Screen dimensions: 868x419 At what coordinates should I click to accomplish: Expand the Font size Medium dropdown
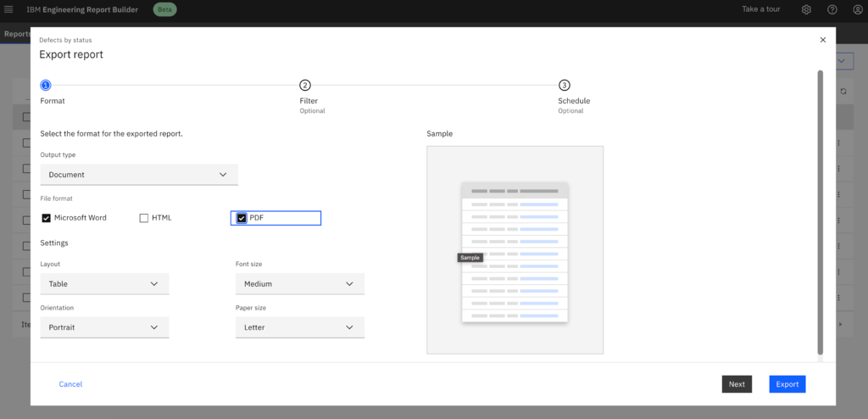pos(299,284)
